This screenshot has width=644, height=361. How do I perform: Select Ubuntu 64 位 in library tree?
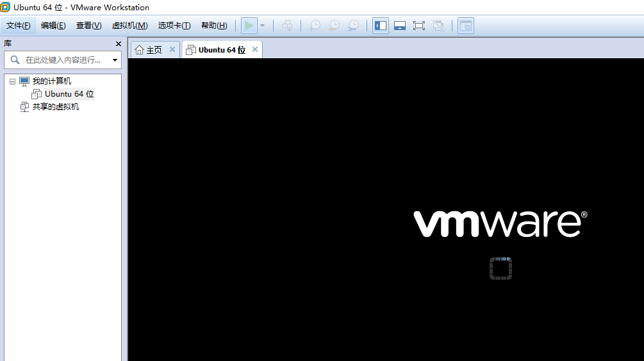click(x=69, y=94)
